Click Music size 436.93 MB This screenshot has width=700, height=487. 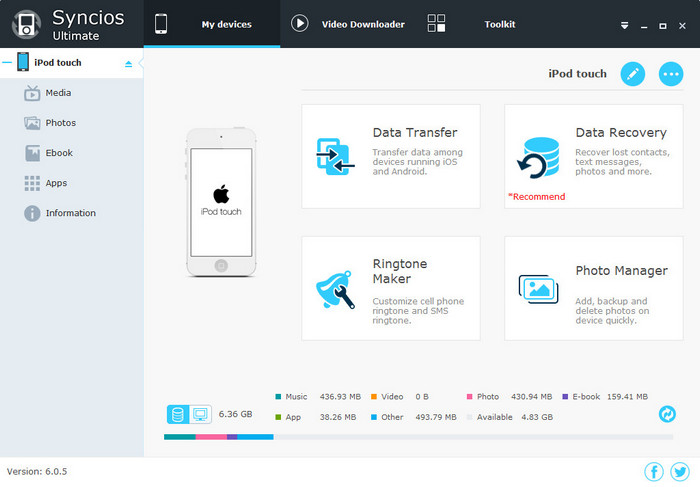[340, 396]
